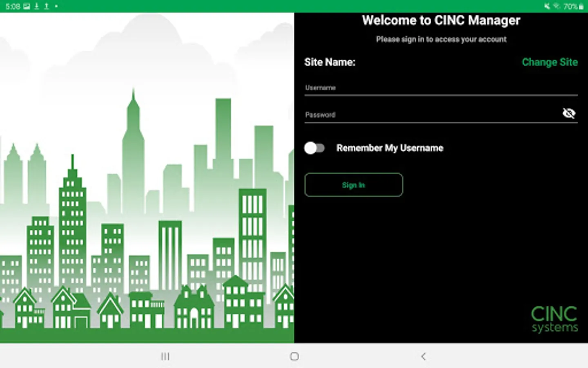Tap the Android back navigation icon
The width and height of the screenshot is (588, 368).
pyautogui.click(x=423, y=357)
